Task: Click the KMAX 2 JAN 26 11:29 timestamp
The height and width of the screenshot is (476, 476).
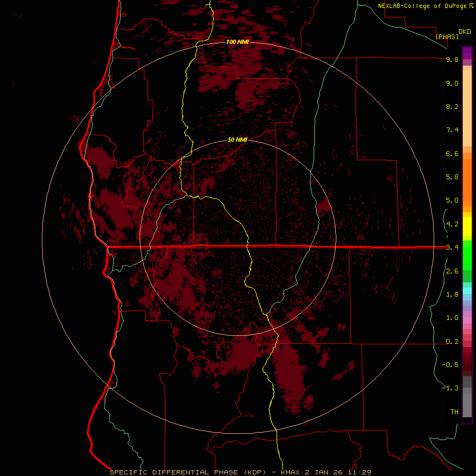Action: tap(326, 472)
